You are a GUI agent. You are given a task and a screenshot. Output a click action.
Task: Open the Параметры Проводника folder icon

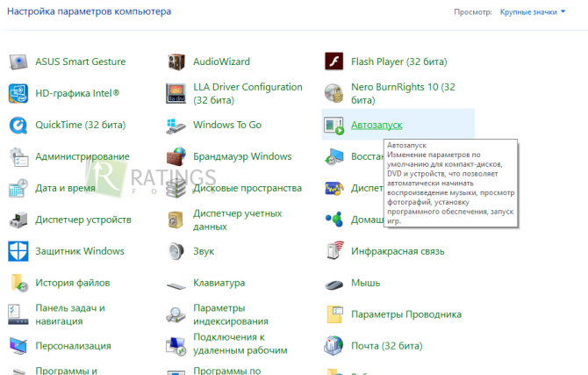point(333,314)
